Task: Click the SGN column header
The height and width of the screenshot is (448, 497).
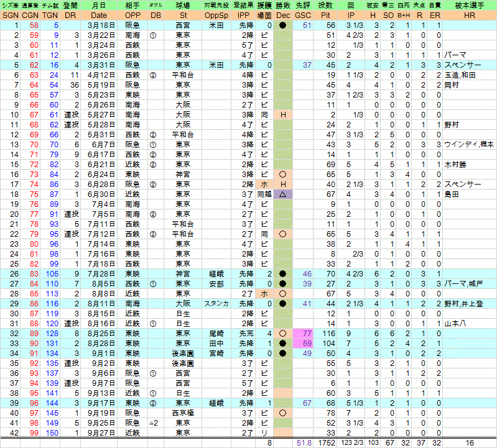Action: click(11, 15)
